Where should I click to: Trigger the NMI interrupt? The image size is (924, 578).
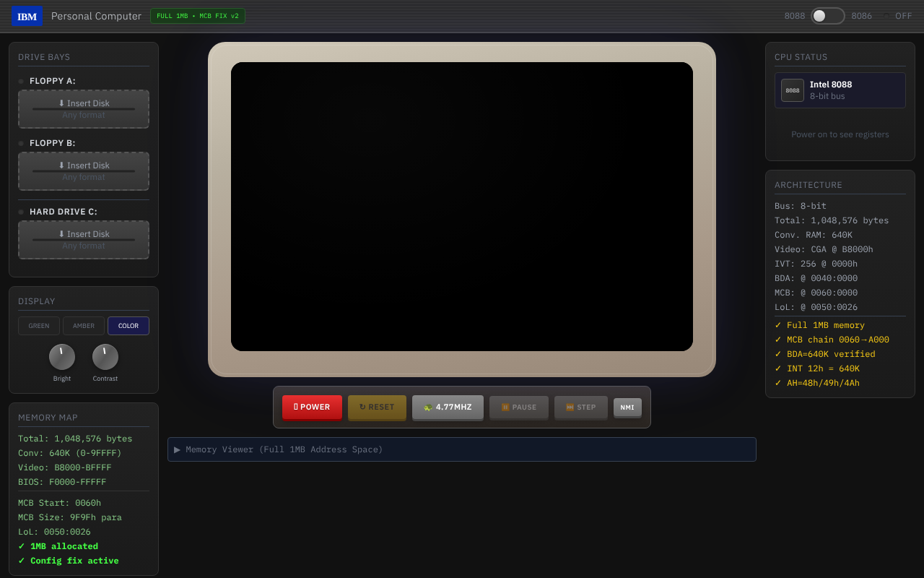click(627, 407)
